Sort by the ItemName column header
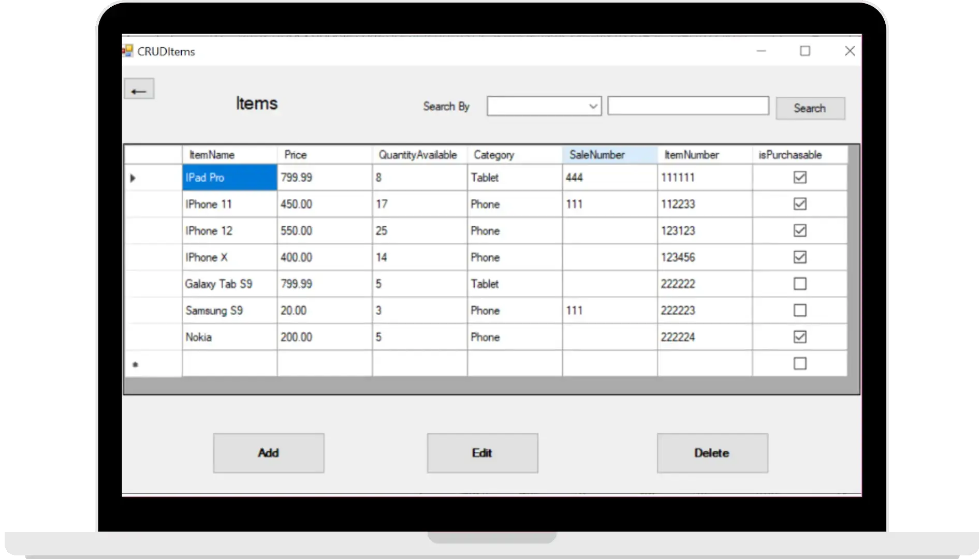 [x=230, y=155]
